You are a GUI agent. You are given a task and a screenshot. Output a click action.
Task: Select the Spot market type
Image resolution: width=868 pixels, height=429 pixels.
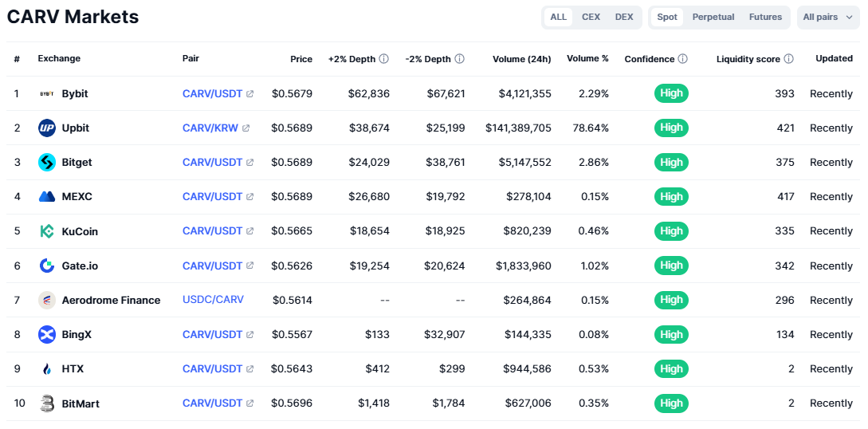coord(667,18)
